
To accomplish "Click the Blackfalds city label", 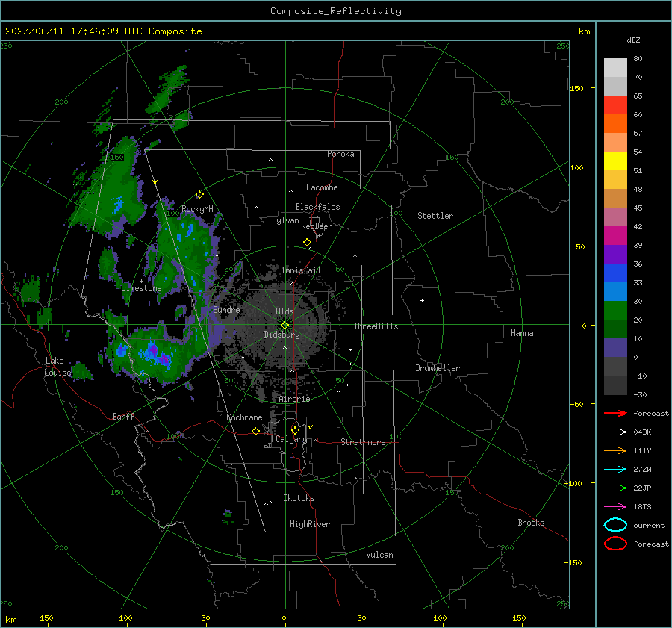I will click(x=317, y=207).
